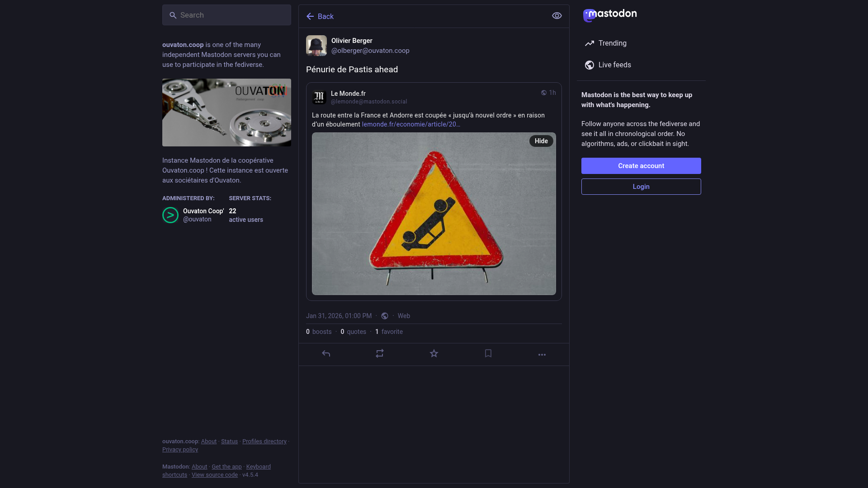The width and height of the screenshot is (868, 488).
Task: Go back using the Back arrow
Action: point(320,16)
